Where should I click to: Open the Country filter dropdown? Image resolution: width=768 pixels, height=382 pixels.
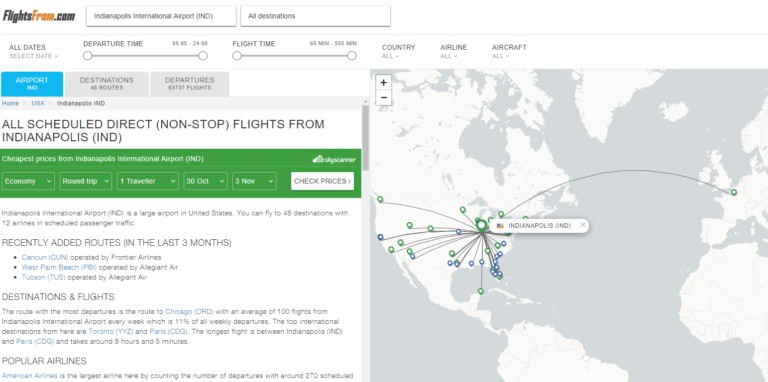(398, 51)
